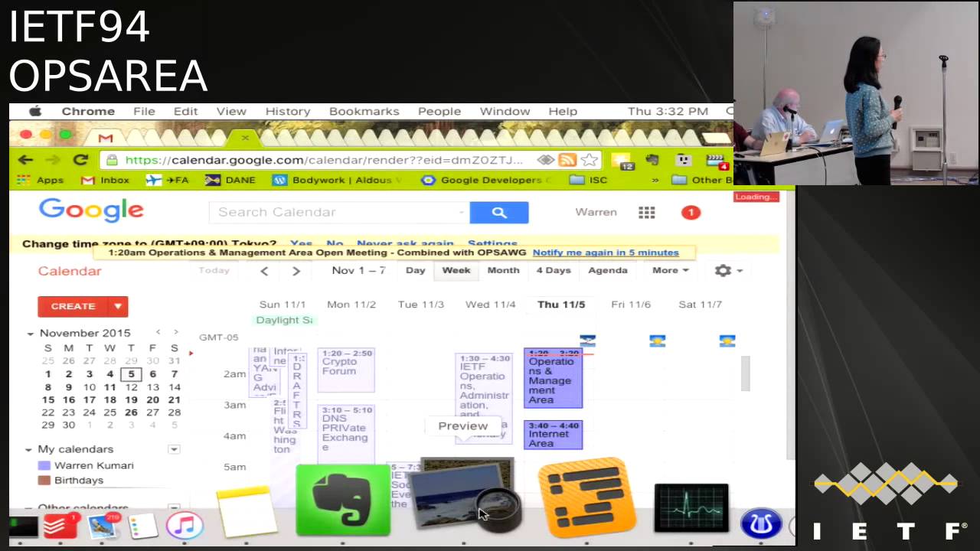This screenshot has width=980, height=551.
Task: Open My calendars options menu
Action: [174, 449]
